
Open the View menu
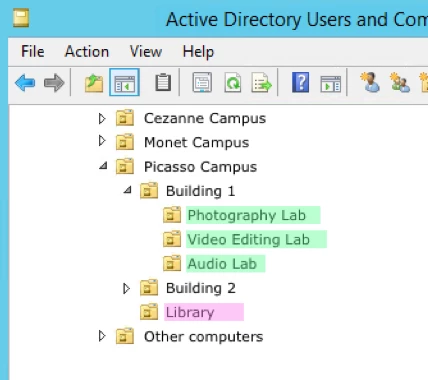[146, 52]
